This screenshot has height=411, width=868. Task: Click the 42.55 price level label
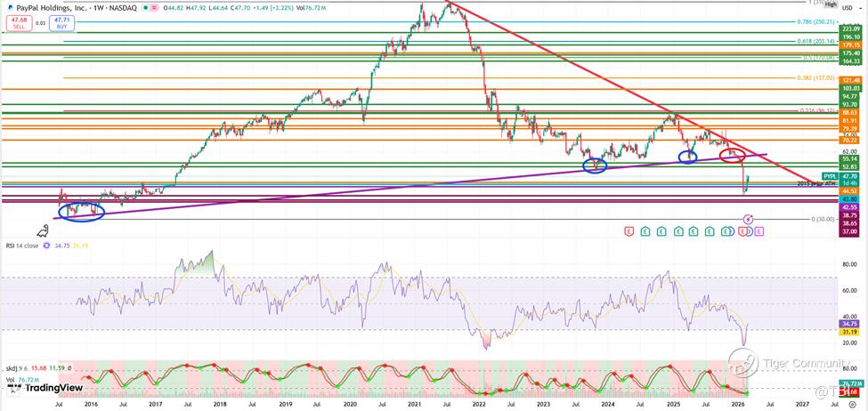pyautogui.click(x=850, y=207)
